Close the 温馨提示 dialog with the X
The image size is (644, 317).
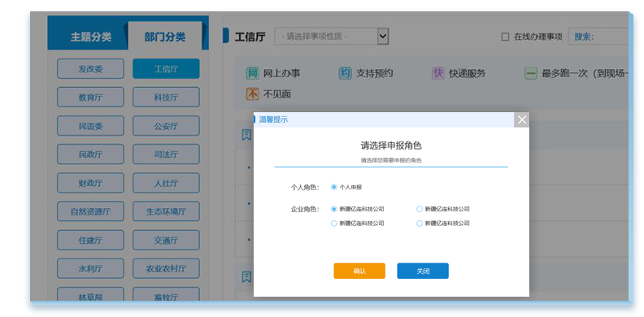click(521, 120)
